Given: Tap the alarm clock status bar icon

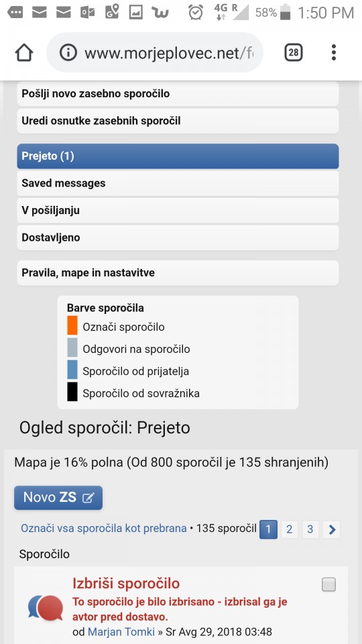Looking at the screenshot, I should pyautogui.click(x=196, y=12).
